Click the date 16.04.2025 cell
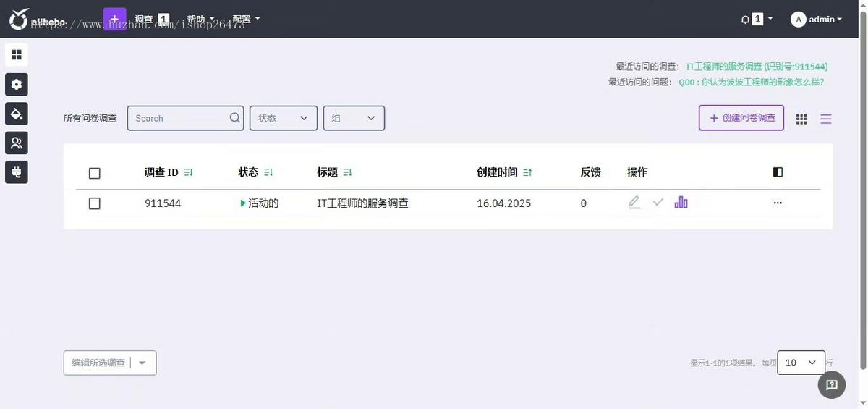 (504, 203)
